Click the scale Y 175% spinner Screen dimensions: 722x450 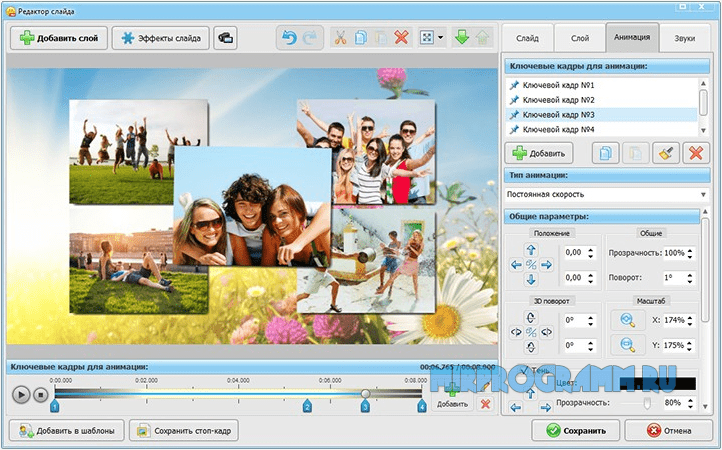tap(690, 345)
